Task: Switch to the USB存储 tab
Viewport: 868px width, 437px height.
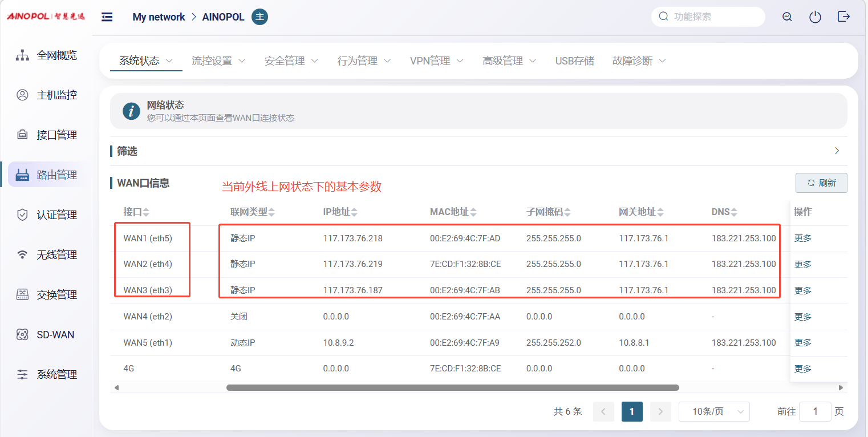Action: click(574, 61)
